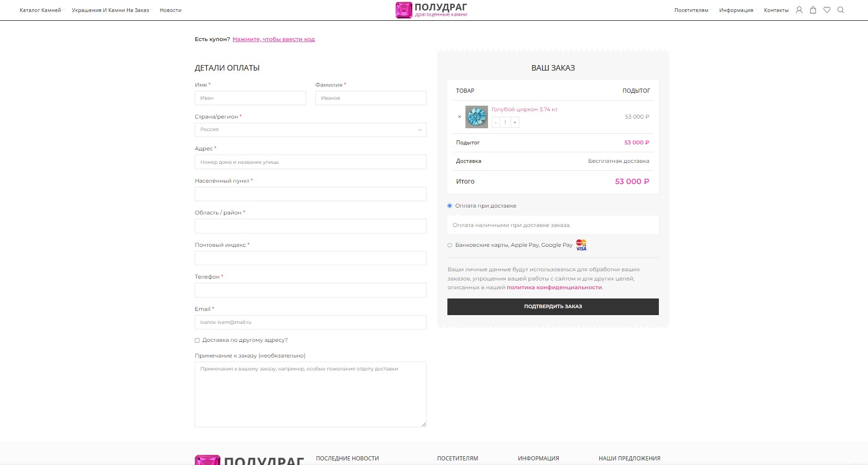Image resolution: width=868 pixels, height=465 pixels.
Task: Remove Голубой циркон item with the × icon
Action: tap(459, 117)
